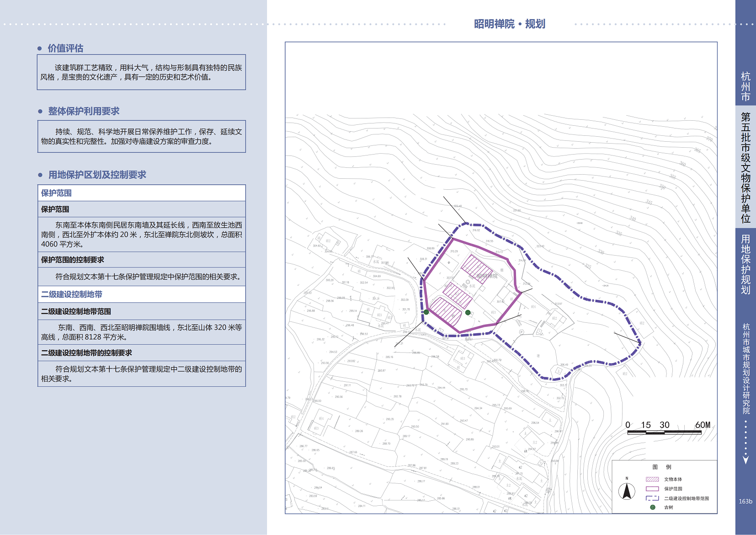Click the 15 mark on the scale bar
Viewport: 756px width, 535px height.
646,425
